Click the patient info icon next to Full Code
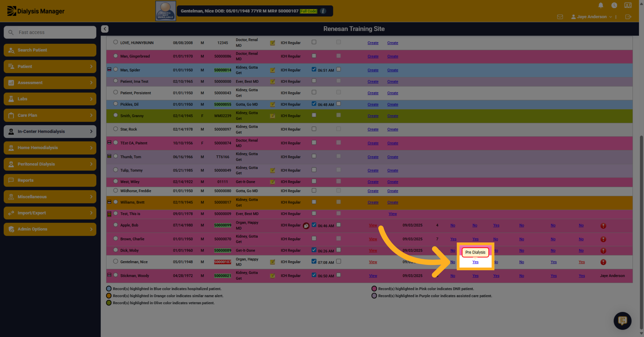 pyautogui.click(x=323, y=11)
